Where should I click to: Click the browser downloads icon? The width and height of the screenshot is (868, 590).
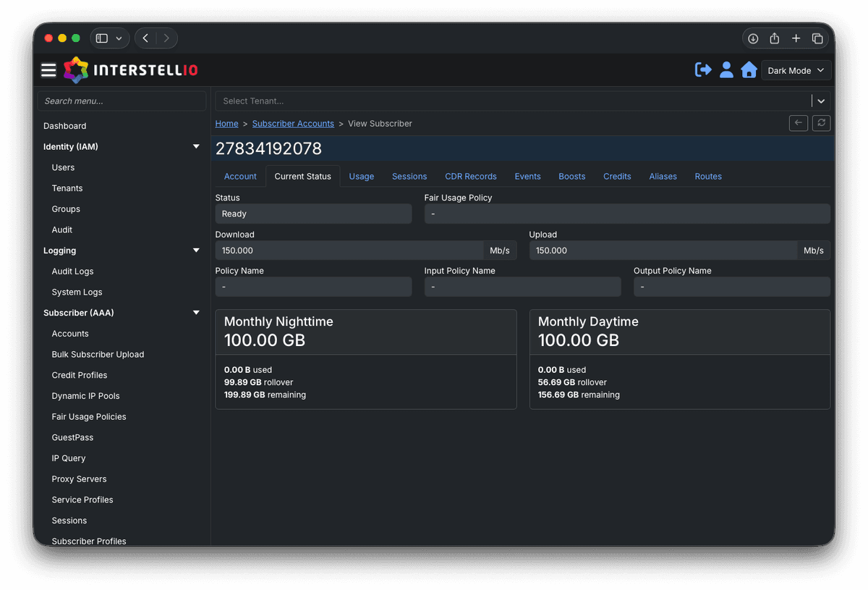pos(753,38)
